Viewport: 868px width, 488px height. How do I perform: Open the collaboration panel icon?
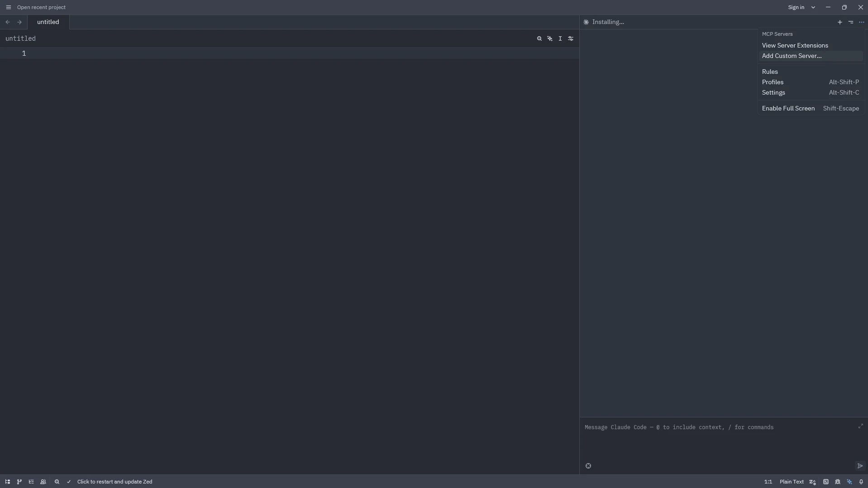pyautogui.click(x=43, y=482)
